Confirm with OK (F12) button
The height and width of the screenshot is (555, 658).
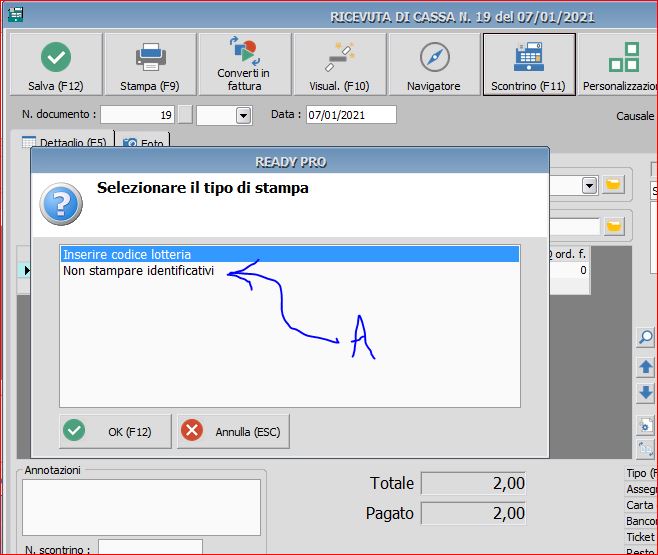115,431
